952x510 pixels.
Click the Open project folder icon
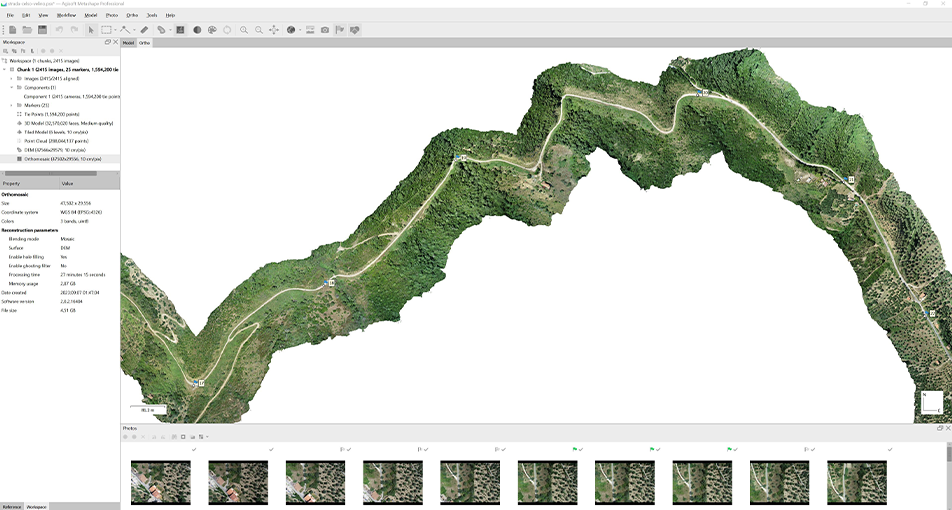pyautogui.click(x=27, y=30)
